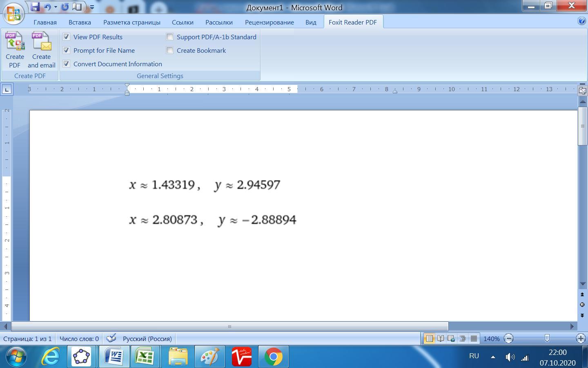The width and height of the screenshot is (588, 368).
Task: Enable Support PDF/A-1b Standard checkbox
Action: pyautogui.click(x=170, y=37)
